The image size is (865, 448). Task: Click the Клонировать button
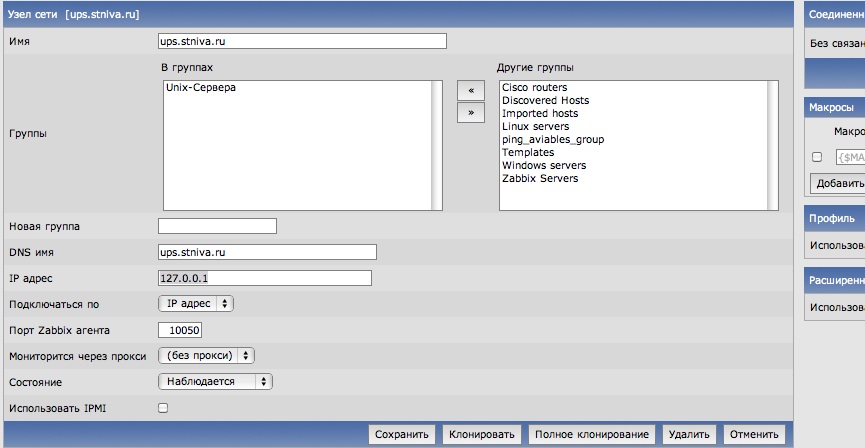[x=482, y=434]
